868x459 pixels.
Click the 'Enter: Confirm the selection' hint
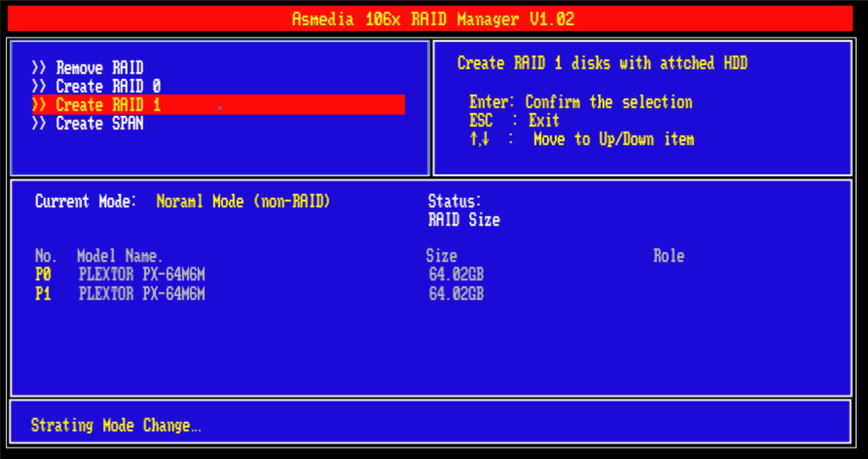tap(581, 102)
